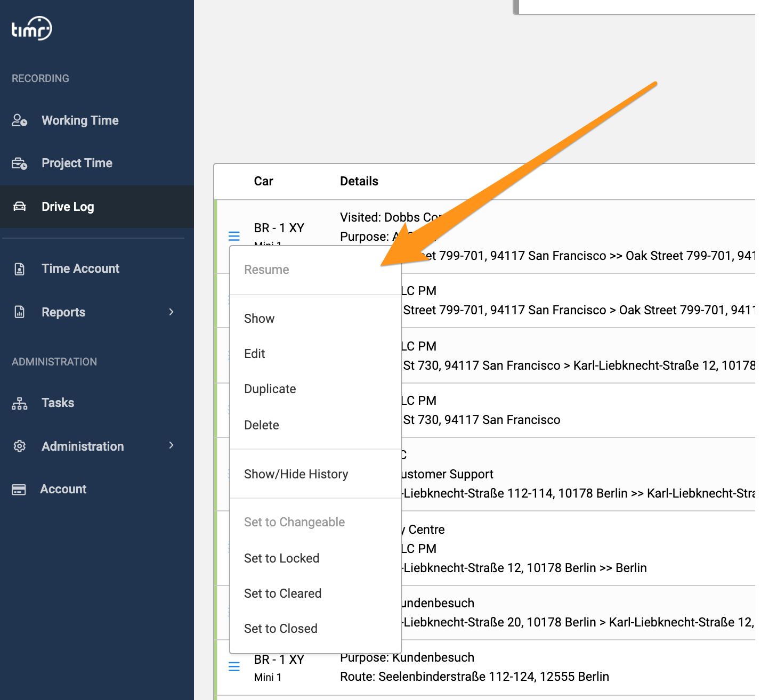Image resolution: width=777 pixels, height=700 pixels.
Task: Expand the Reports submenu chevron
Action: coord(171,312)
